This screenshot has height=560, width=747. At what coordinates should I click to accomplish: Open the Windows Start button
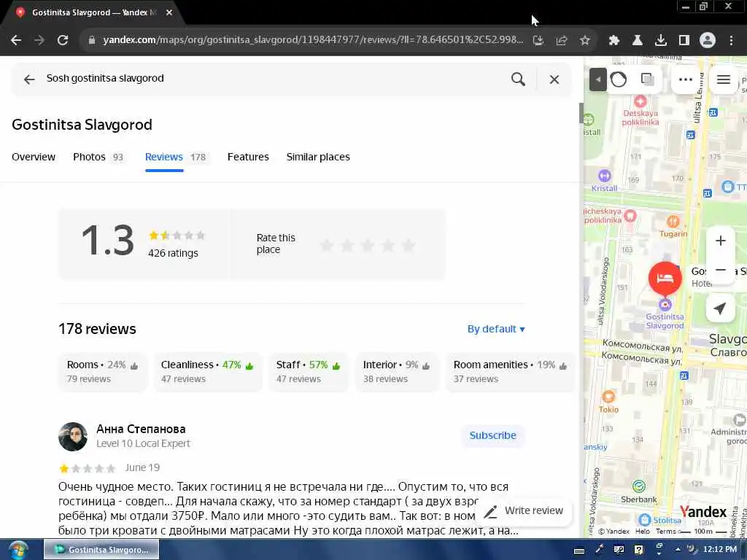18,550
